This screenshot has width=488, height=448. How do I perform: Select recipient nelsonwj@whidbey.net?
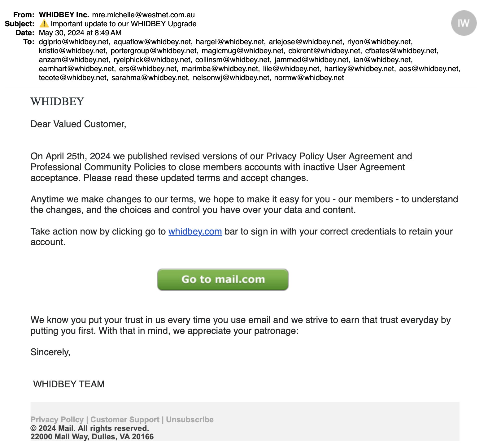231,78
